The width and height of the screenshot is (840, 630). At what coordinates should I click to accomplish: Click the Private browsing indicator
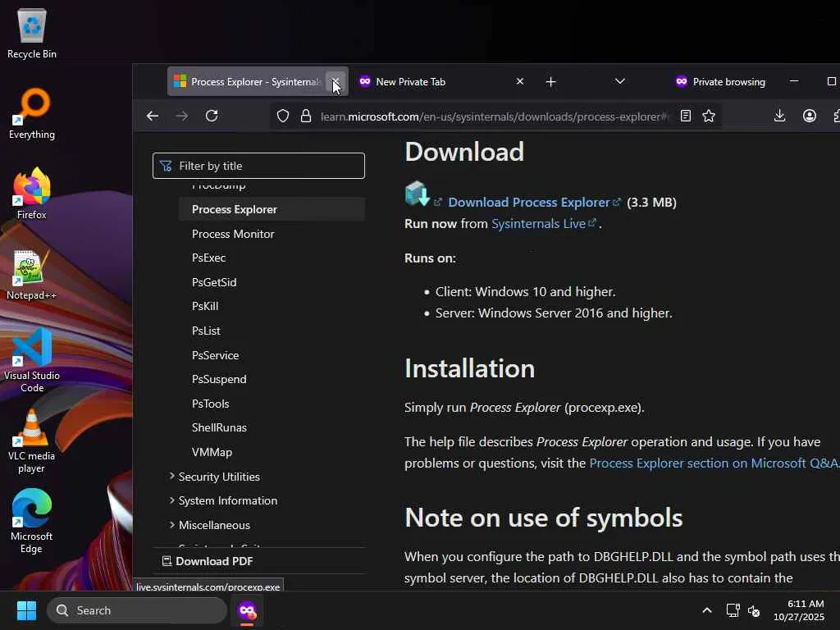pyautogui.click(x=720, y=81)
